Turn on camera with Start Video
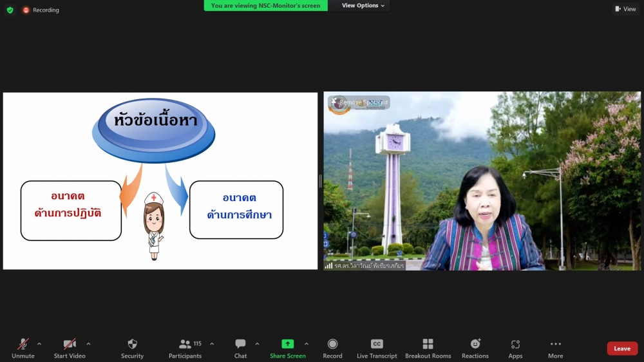Screen dimensions: 644x362 [70, 348]
